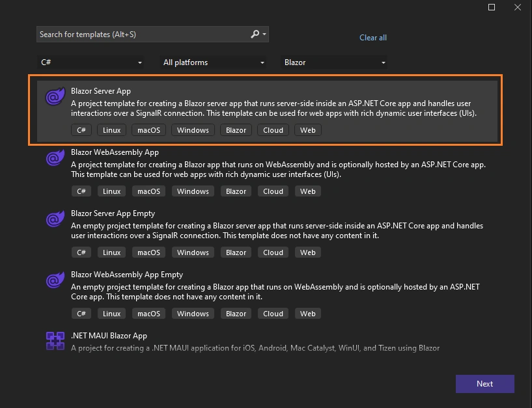Click the search magnifier icon
Screen dimensions: 532x408
coord(255,34)
